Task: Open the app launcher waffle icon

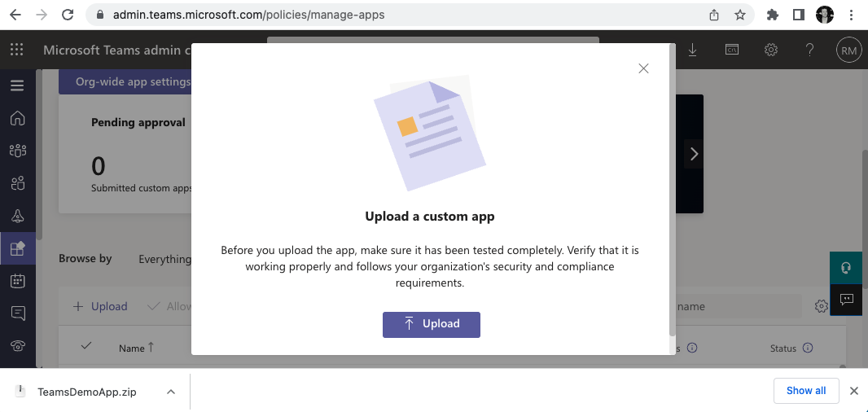Action: tap(16, 50)
